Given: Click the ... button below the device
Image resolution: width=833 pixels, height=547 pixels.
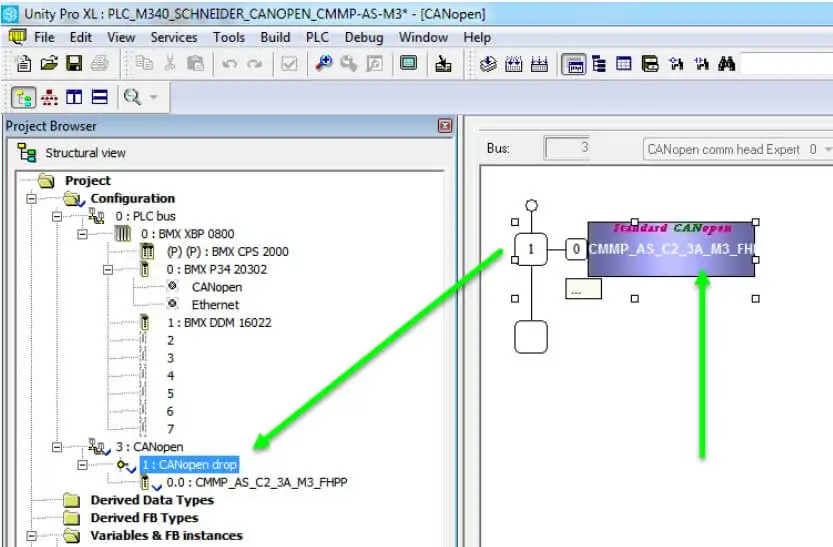Looking at the screenshot, I should [583, 289].
